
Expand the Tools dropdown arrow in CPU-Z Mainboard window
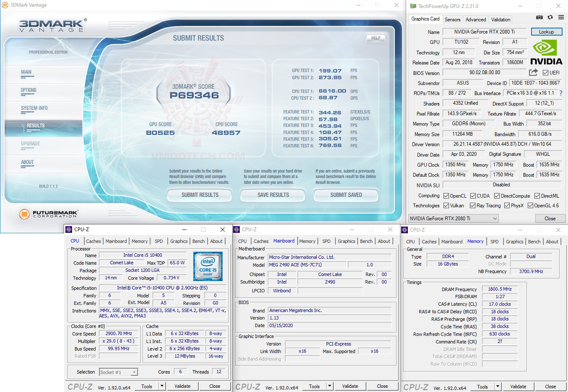coord(329,386)
